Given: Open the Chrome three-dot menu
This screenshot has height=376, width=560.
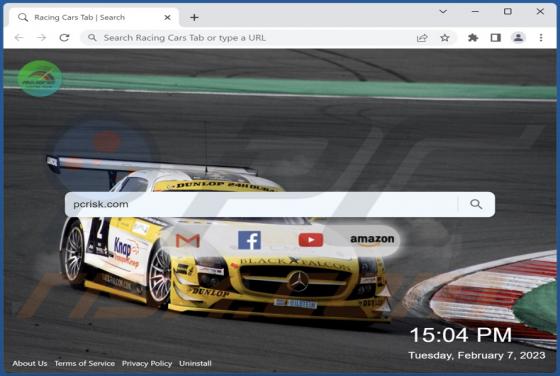Looking at the screenshot, I should point(541,38).
